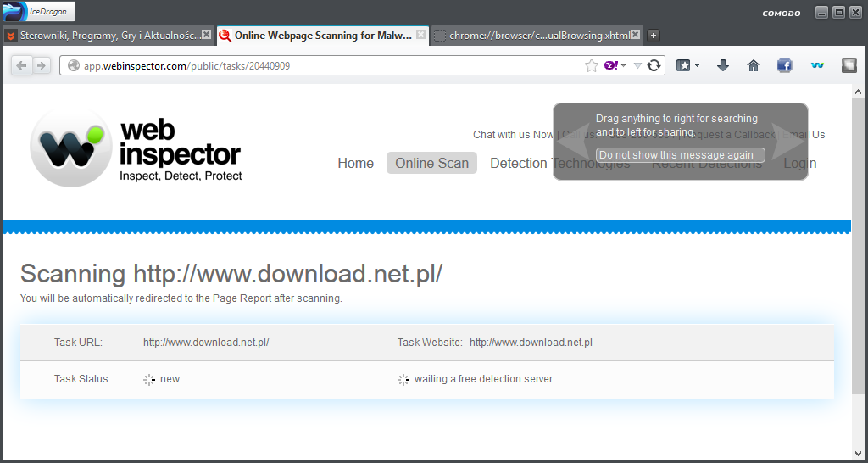
Task: Click the Scanning http://www.download.net.pl/ heading
Action: [x=231, y=274]
